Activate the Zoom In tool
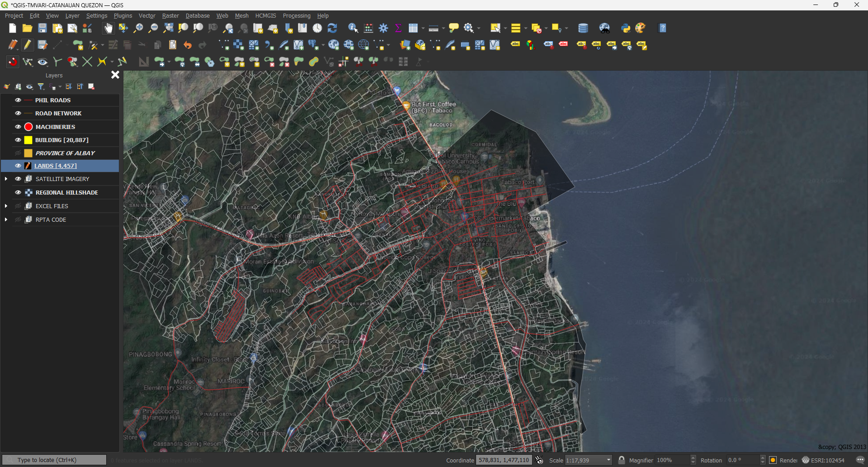Viewport: 868px width, 467px height. [138, 28]
